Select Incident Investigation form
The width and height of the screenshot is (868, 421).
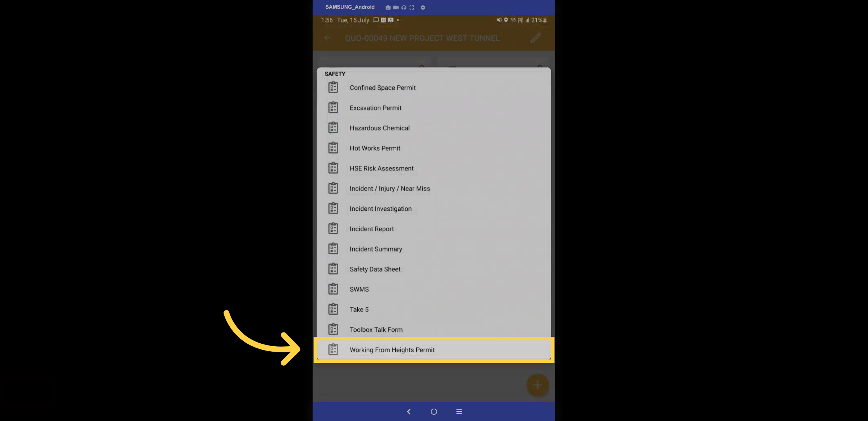pyautogui.click(x=434, y=209)
